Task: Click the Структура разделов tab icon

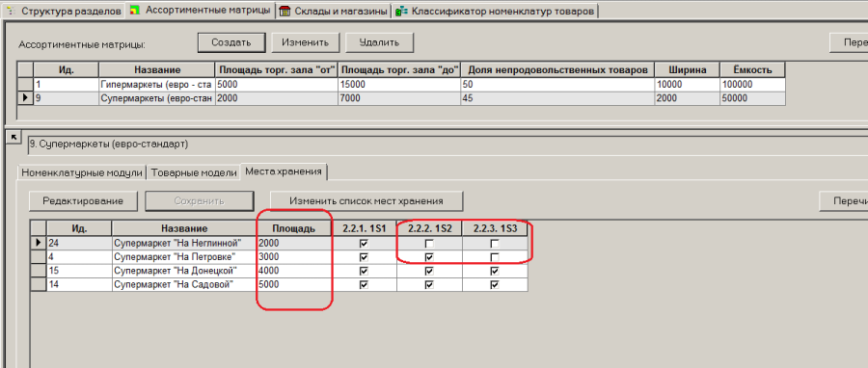Action: coord(10,12)
